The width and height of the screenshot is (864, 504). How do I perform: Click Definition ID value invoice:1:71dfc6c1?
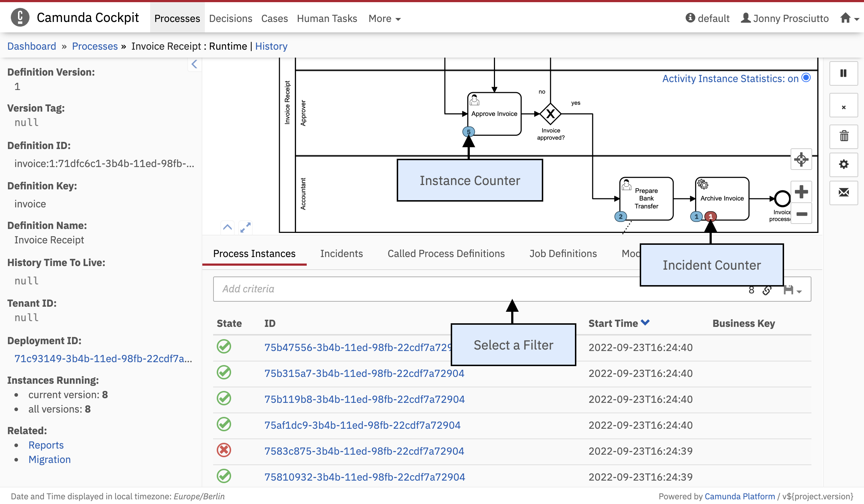(x=104, y=164)
